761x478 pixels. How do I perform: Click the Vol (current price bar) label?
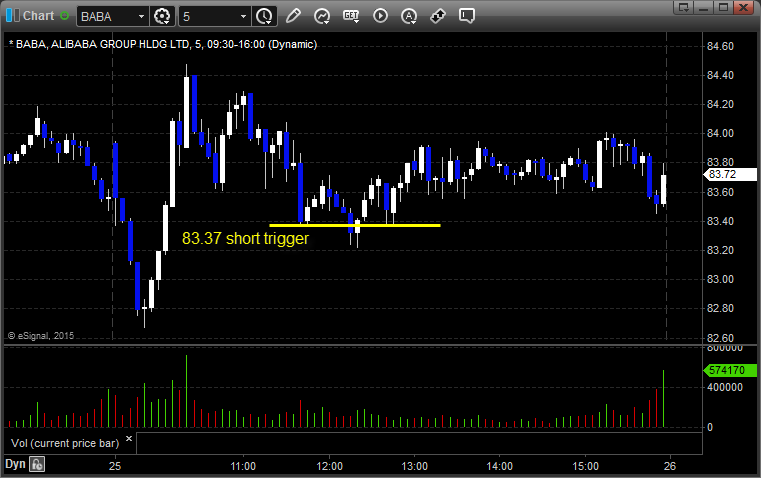click(65, 443)
